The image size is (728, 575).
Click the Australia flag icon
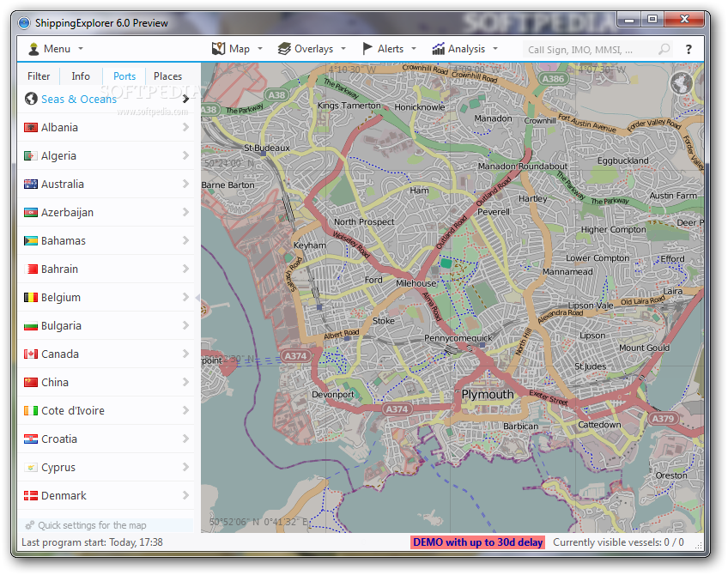point(31,184)
